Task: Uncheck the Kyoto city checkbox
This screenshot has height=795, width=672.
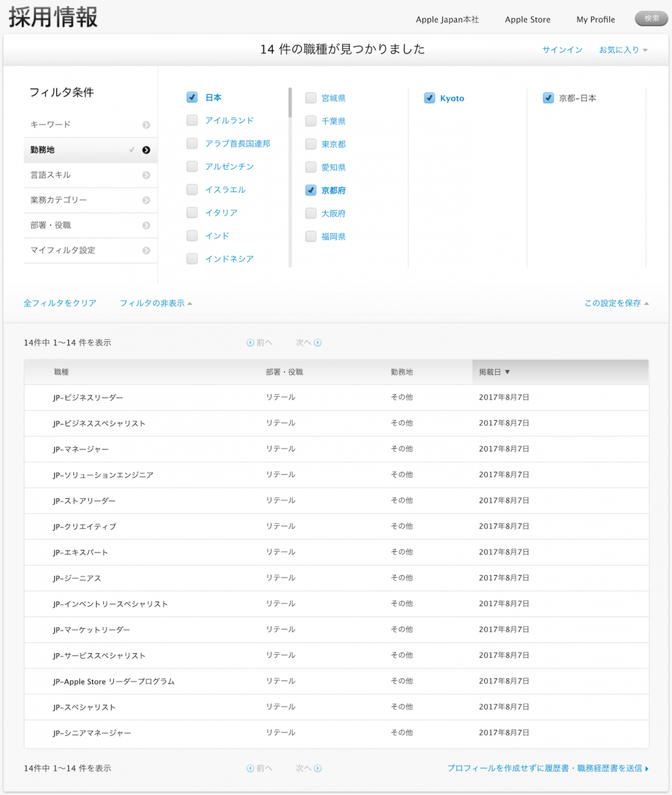Action: 430,97
